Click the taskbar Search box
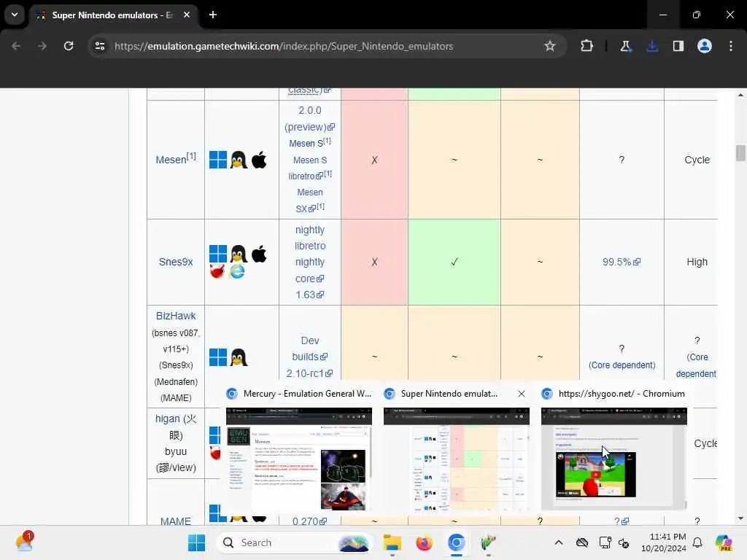 click(x=295, y=542)
